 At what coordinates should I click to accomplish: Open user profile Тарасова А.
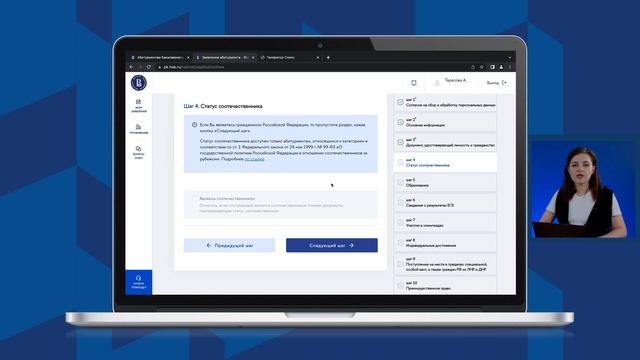pos(451,82)
